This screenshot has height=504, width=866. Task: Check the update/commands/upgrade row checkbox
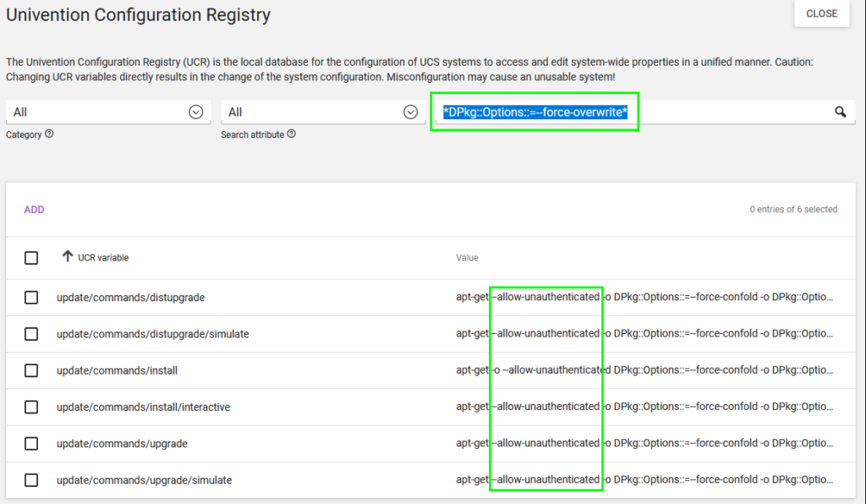pyautogui.click(x=31, y=443)
